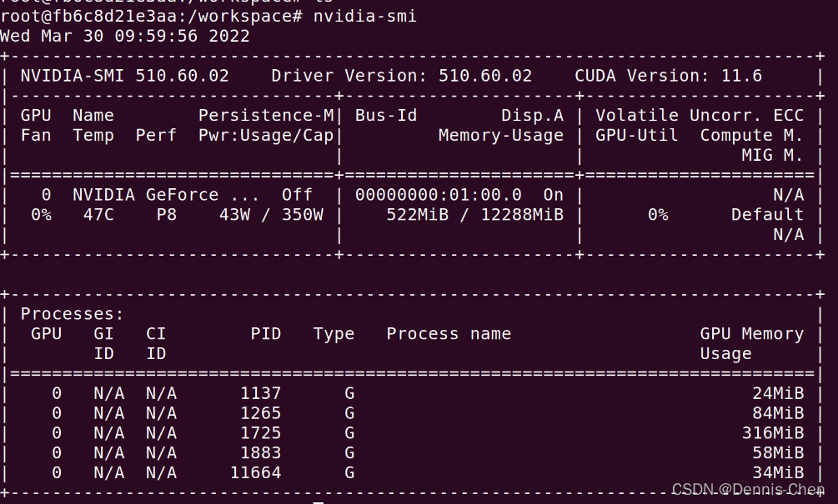
Task: Click the 47C temperature value
Action: pos(98,215)
